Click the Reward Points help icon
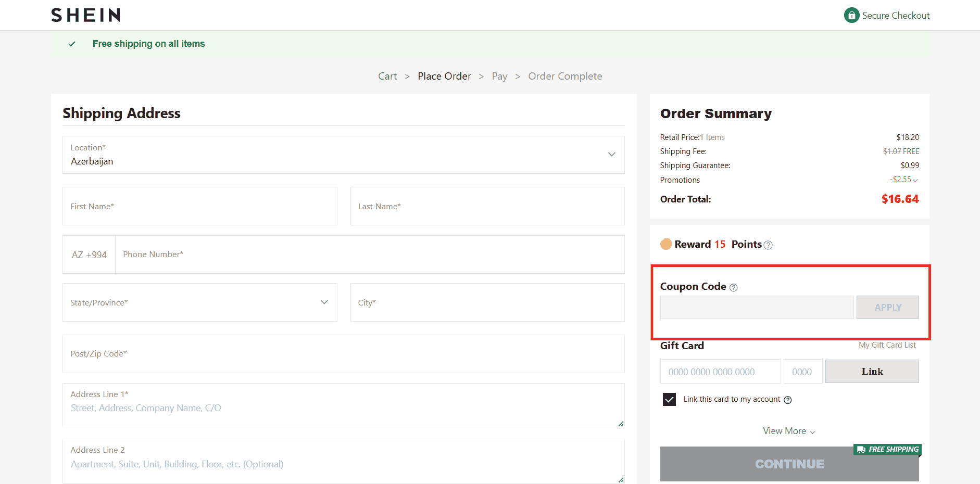The width and height of the screenshot is (980, 484). click(x=768, y=245)
